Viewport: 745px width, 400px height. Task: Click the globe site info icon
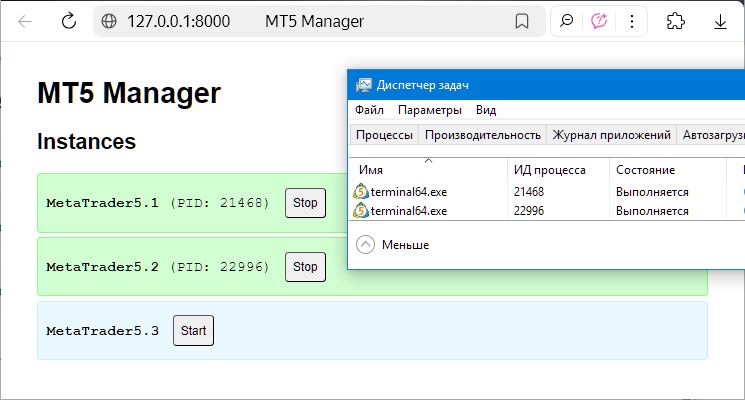(109, 21)
